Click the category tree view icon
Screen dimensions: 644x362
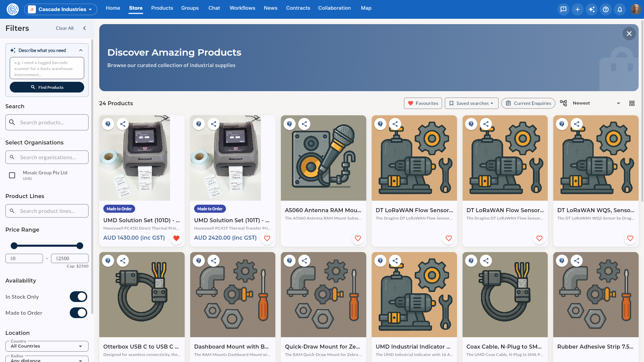click(x=563, y=103)
